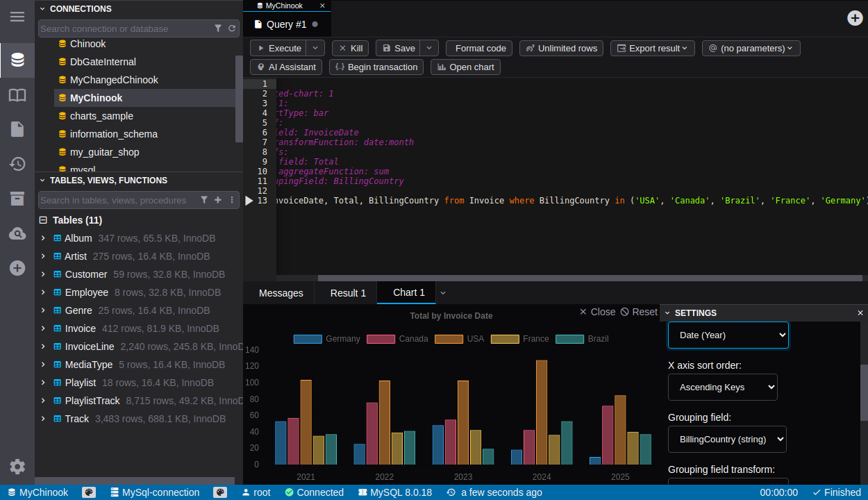Open the Grouping field dropdown
This screenshot has width=868, height=500.
[x=726, y=440]
